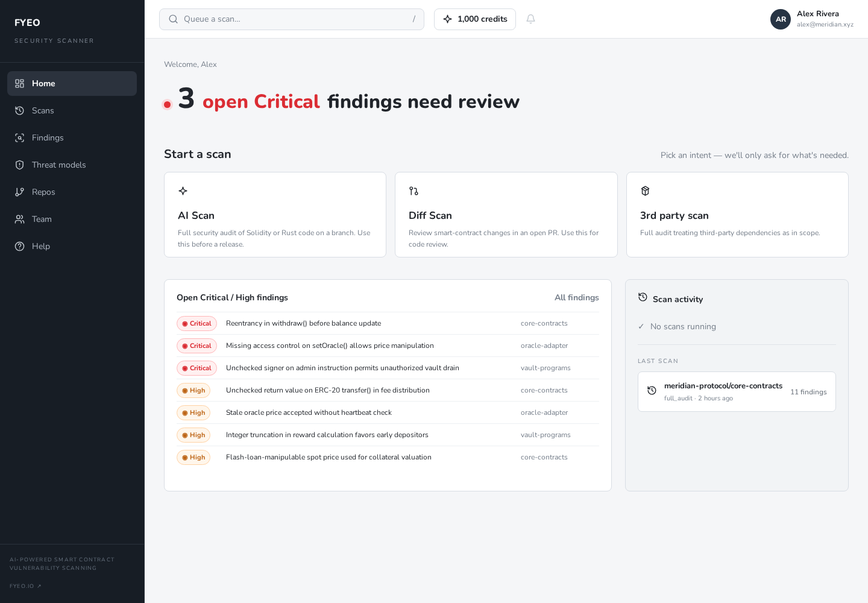This screenshot has width=868, height=603.
Task: Click Critical badge on Reentrancy row
Action: pos(197,323)
